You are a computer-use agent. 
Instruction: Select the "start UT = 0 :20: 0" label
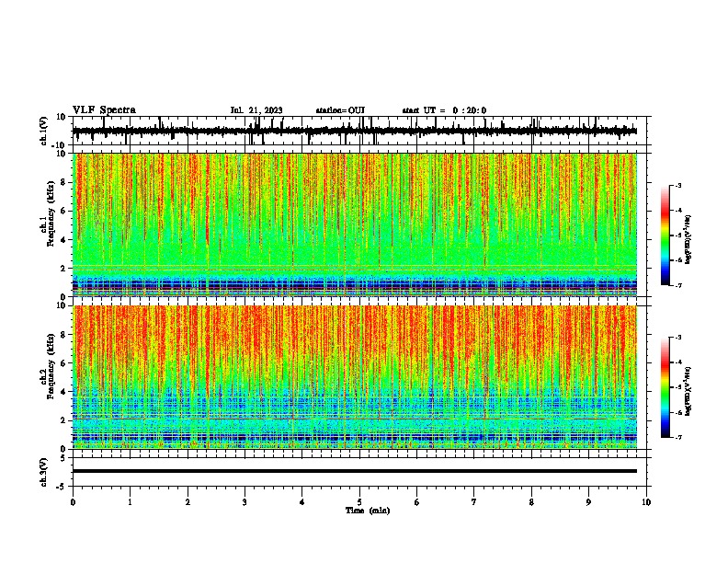(x=444, y=110)
